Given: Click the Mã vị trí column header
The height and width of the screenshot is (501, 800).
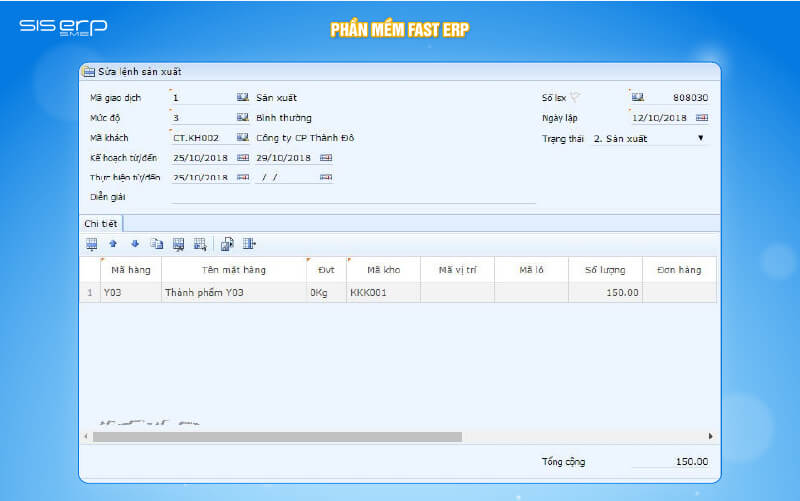Looking at the screenshot, I should [458, 270].
